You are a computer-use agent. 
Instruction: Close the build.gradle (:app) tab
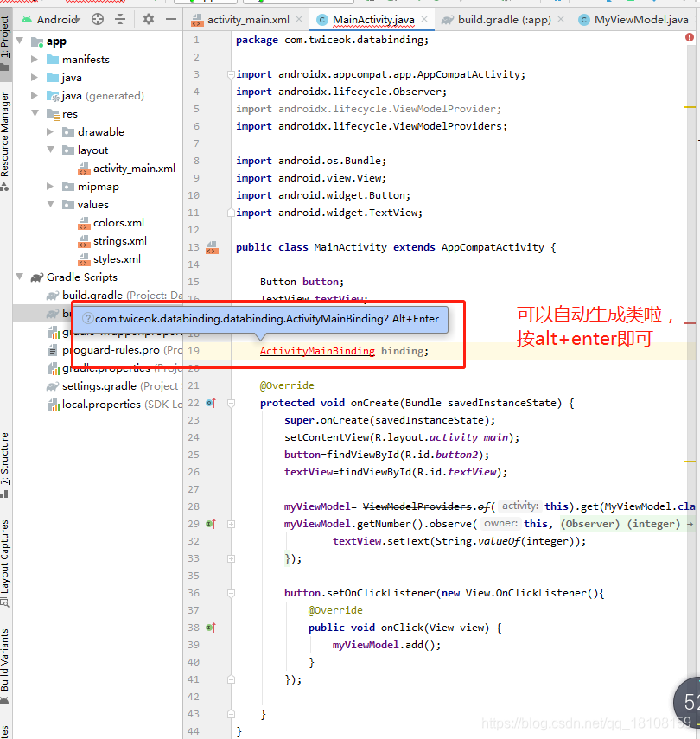point(561,19)
